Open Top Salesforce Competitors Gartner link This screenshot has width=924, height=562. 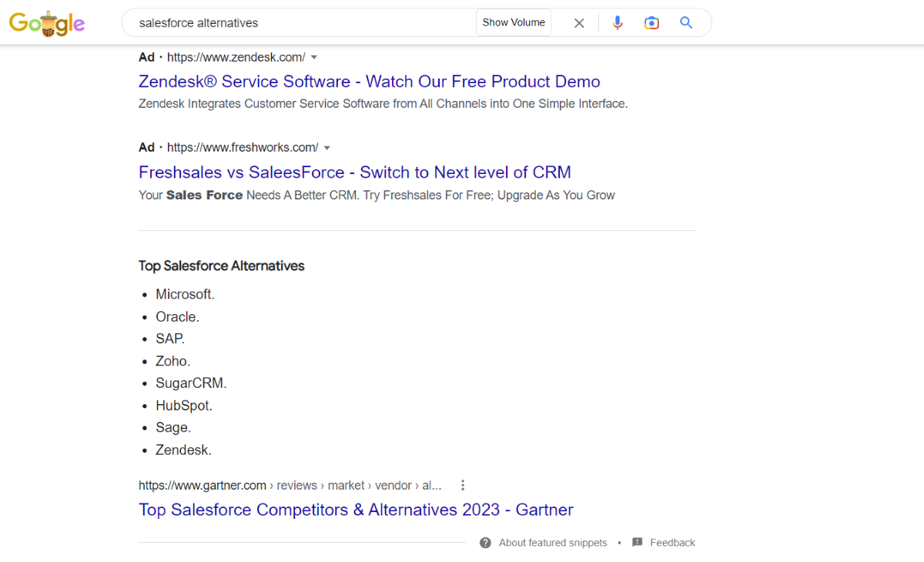coord(356,510)
